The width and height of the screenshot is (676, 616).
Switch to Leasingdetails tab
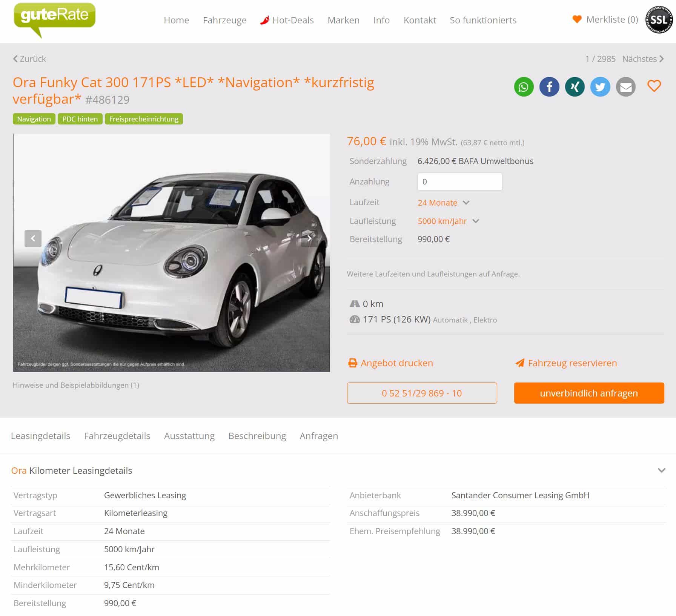40,436
